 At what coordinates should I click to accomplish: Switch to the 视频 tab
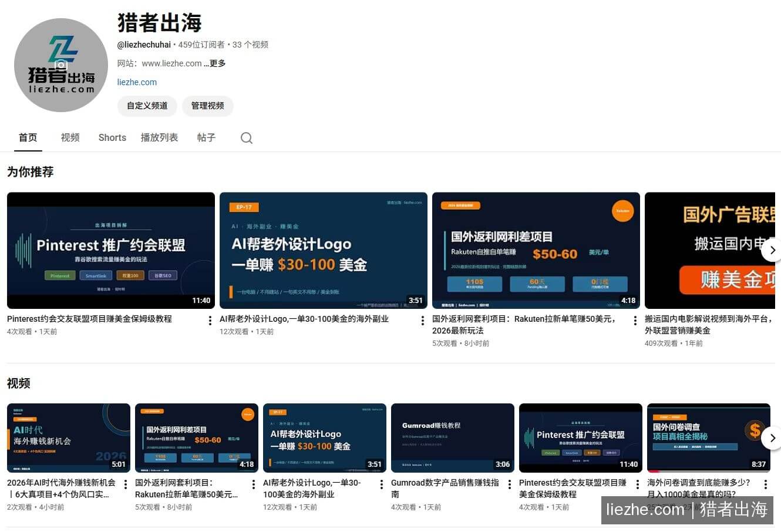70,137
